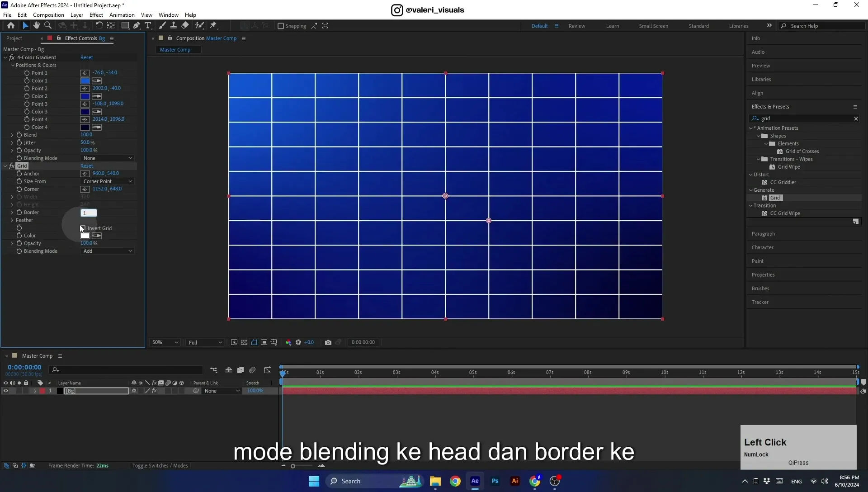Select the Eraser tool
This screenshot has height=492, width=868.
pos(185,26)
